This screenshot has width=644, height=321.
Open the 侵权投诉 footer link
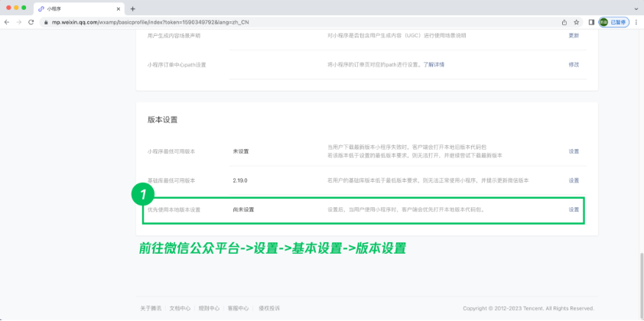[269, 308]
